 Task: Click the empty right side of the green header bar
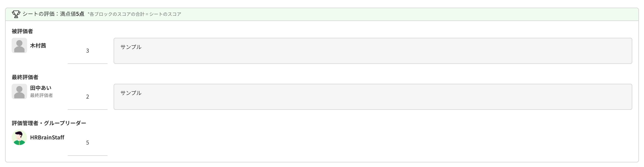[408, 14]
